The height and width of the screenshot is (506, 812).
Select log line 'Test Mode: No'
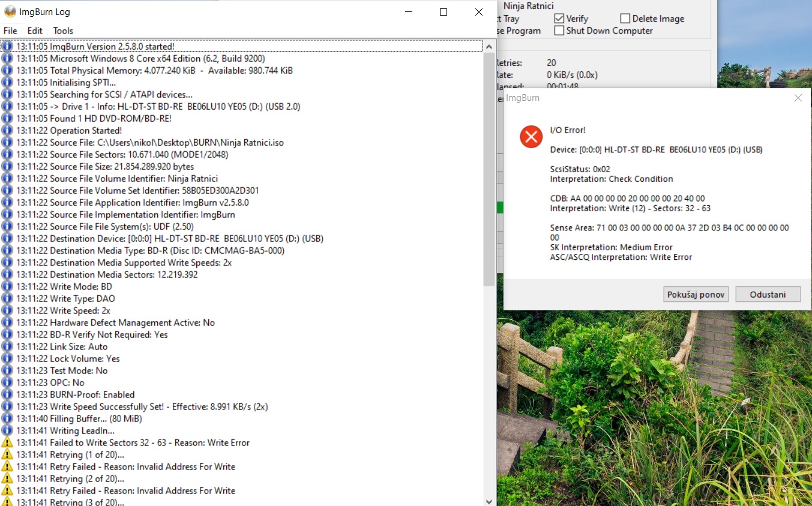click(242, 370)
